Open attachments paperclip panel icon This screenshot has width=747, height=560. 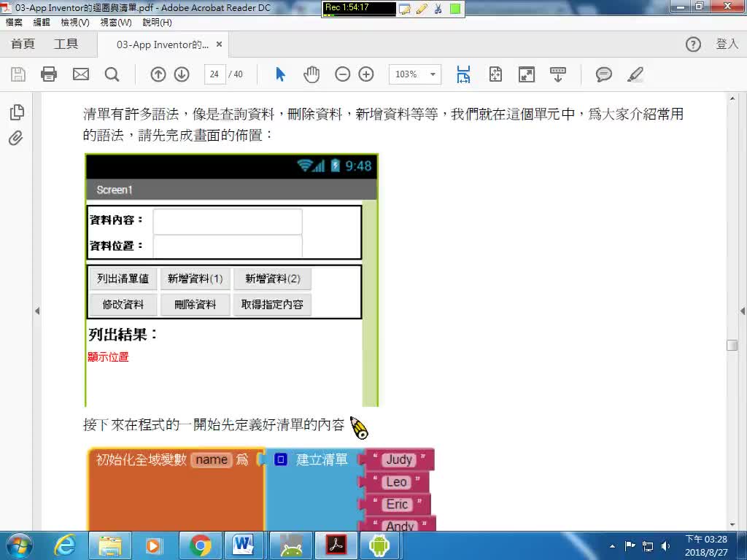tap(16, 138)
